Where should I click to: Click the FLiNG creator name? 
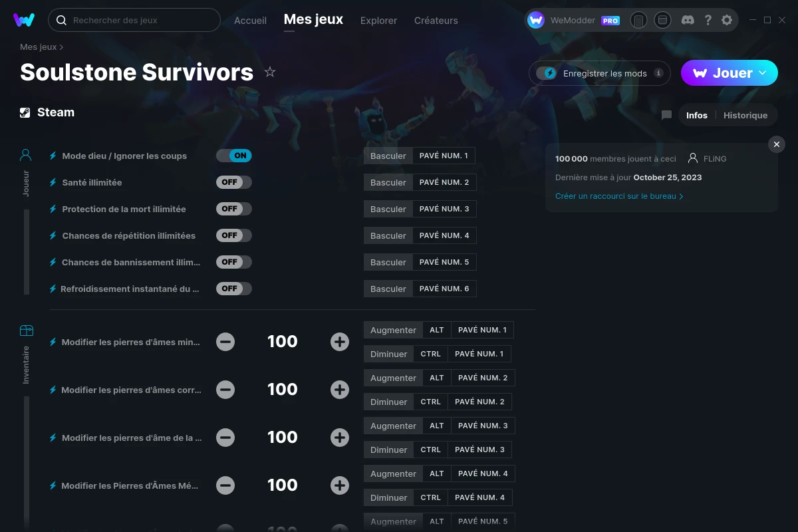point(715,159)
